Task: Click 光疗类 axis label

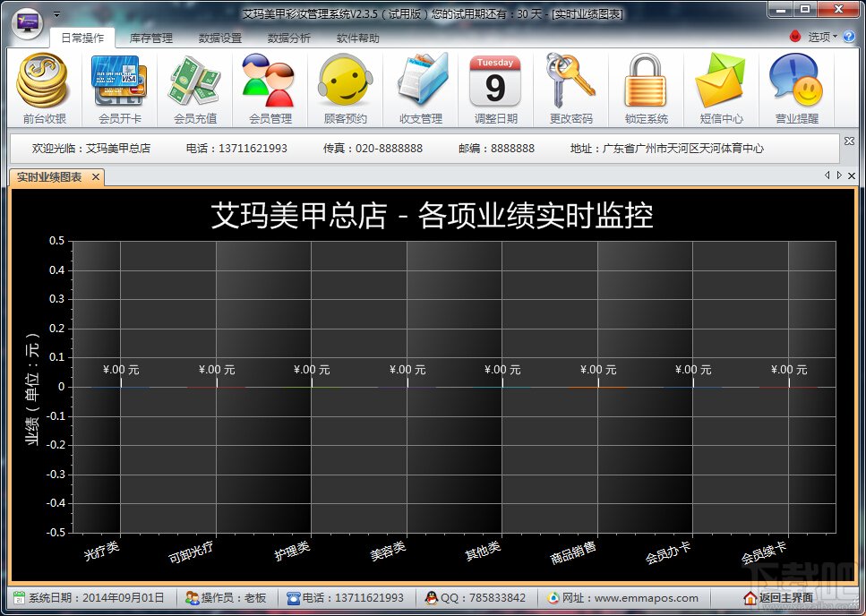Action: 101,550
